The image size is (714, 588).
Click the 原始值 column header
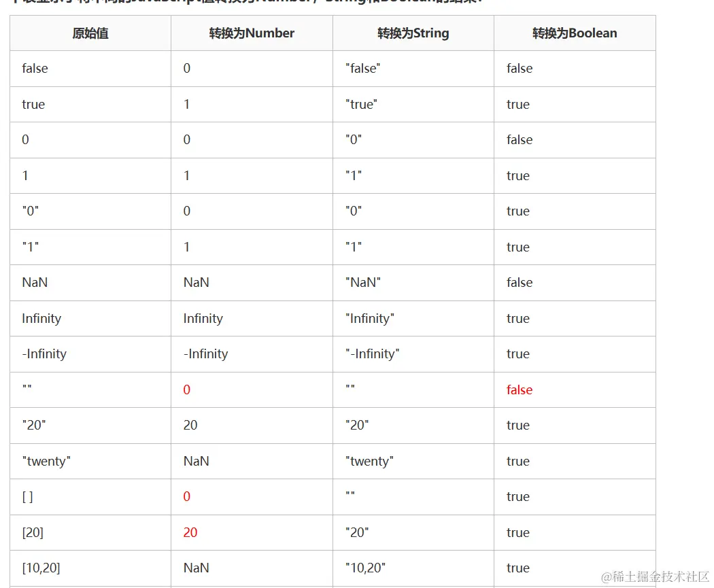90,33
